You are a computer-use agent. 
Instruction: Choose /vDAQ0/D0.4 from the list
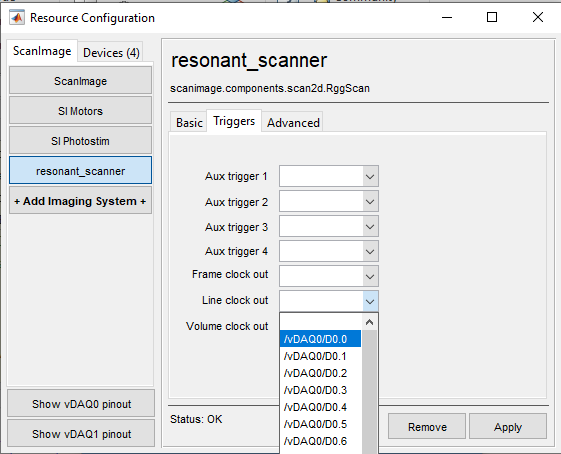(320, 407)
